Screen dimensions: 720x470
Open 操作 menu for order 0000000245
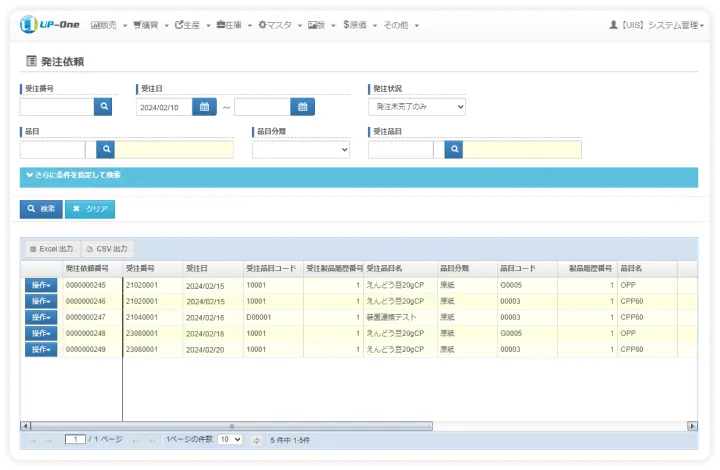[40, 285]
